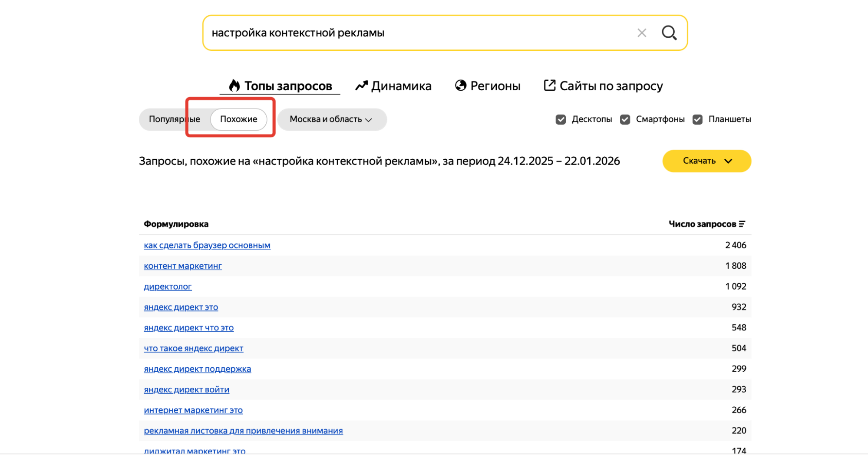
Task: Collapse the region selector chevron
Action: 368,120
